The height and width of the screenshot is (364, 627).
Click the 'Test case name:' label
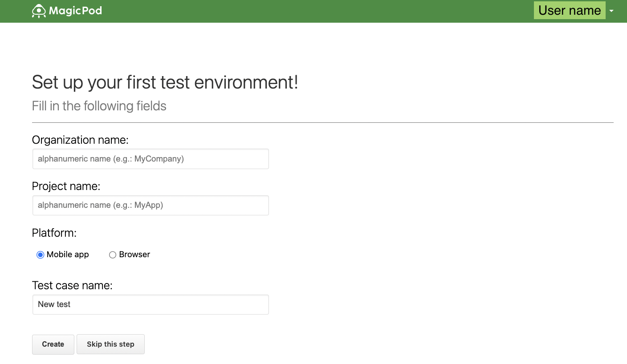pos(72,285)
